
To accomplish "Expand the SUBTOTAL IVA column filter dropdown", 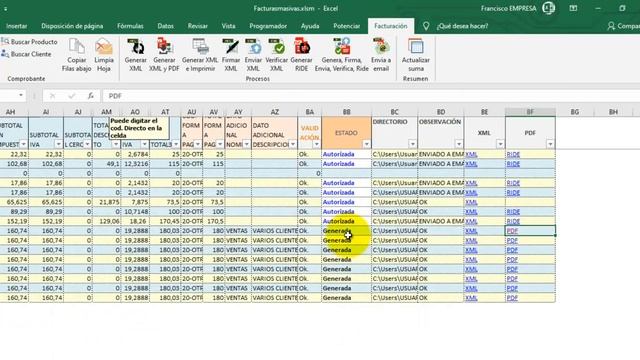I will 58,144.
